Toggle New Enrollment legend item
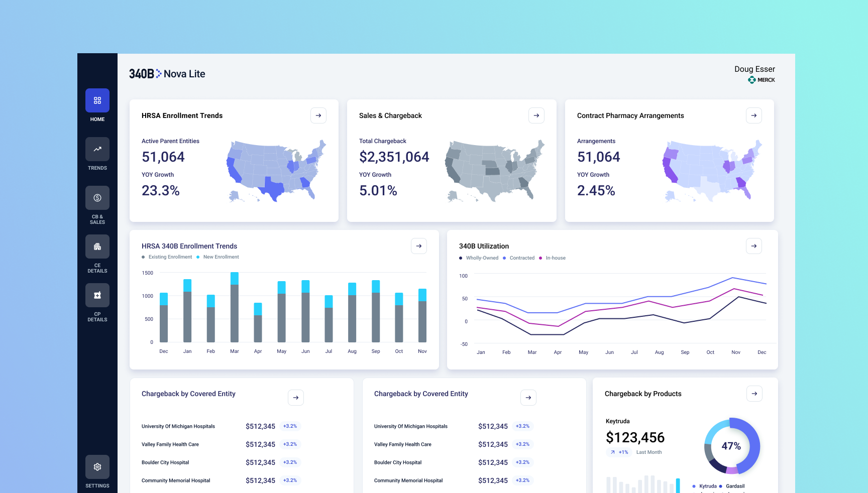 tap(218, 257)
